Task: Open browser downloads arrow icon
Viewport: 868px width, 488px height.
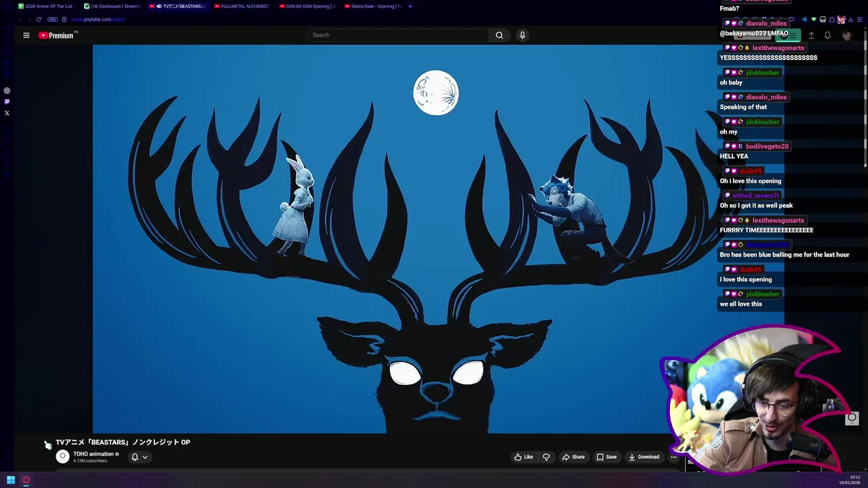Action: (x=850, y=19)
